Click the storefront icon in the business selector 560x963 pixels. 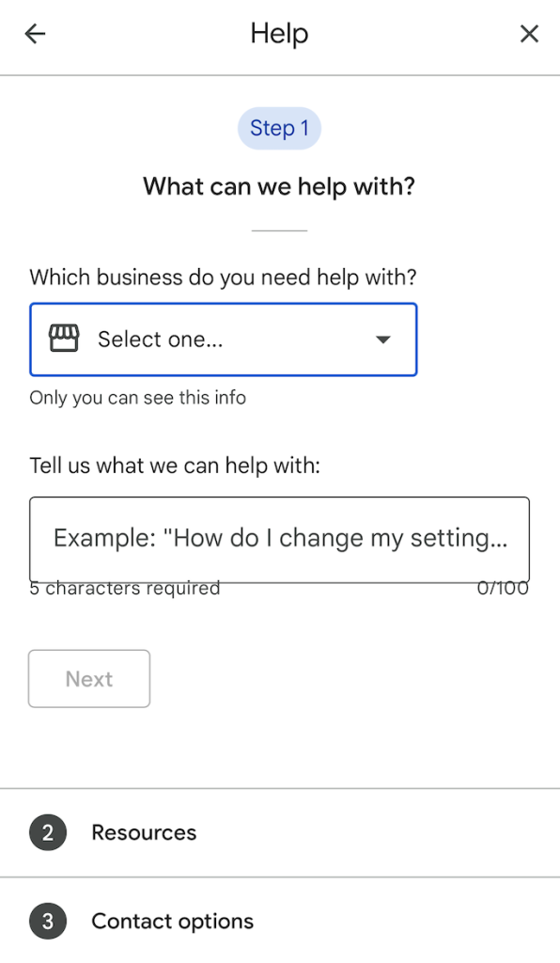(64, 339)
